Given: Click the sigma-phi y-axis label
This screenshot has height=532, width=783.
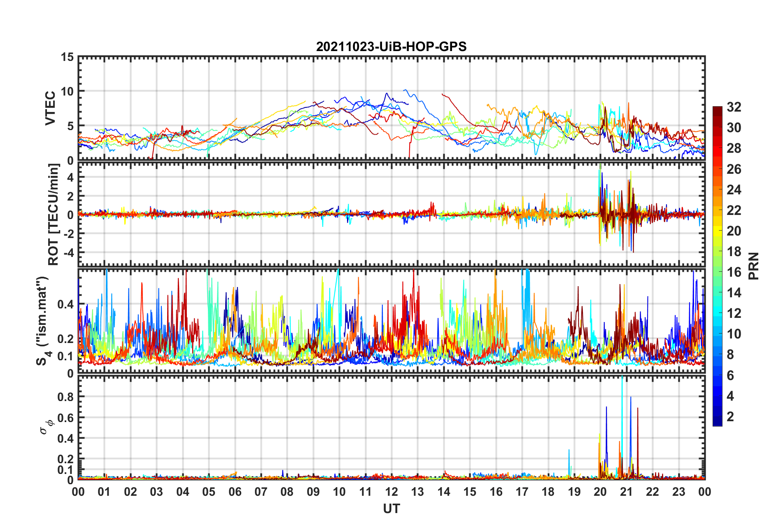Looking at the screenshot, I should coord(46,427).
